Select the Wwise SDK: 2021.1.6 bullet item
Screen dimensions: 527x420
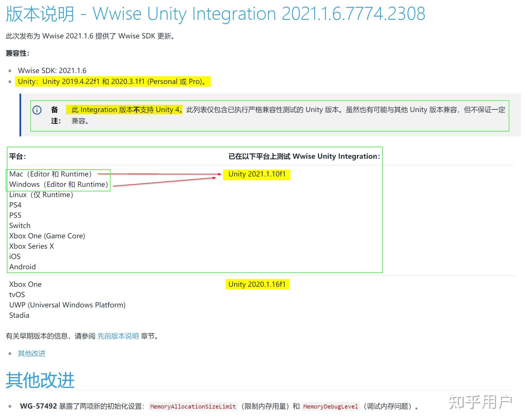52,70
